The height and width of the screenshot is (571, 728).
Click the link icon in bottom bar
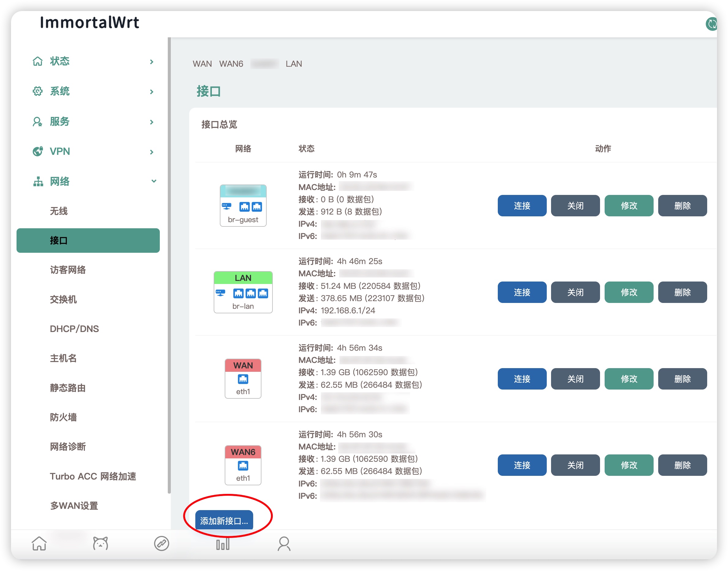click(162, 543)
